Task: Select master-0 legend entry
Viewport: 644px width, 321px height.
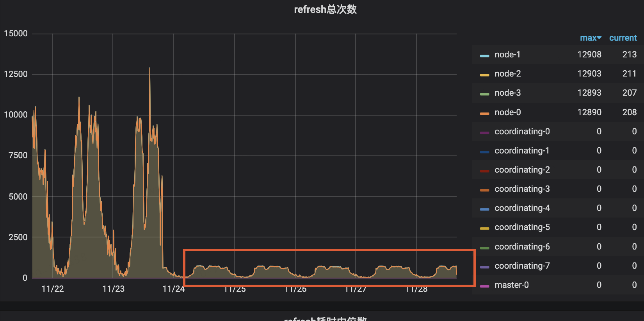Action: (x=512, y=285)
